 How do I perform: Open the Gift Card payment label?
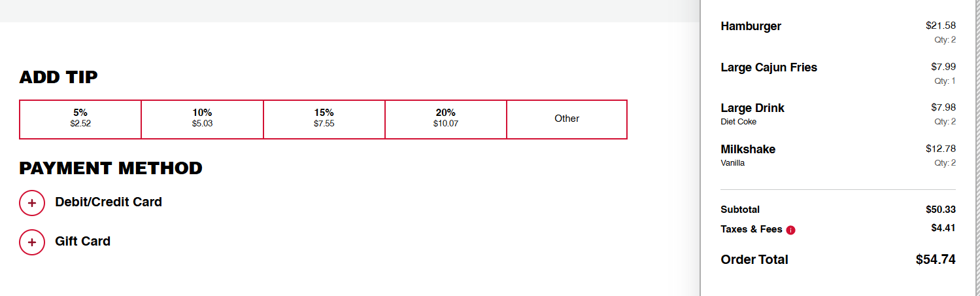click(82, 241)
